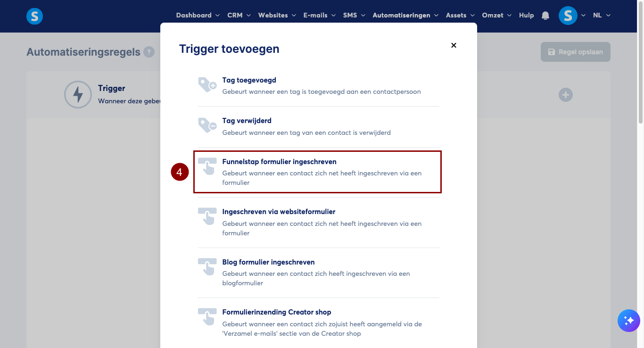Expand the Dashboard menu
Image resolution: width=644 pixels, height=348 pixels.
tap(198, 15)
